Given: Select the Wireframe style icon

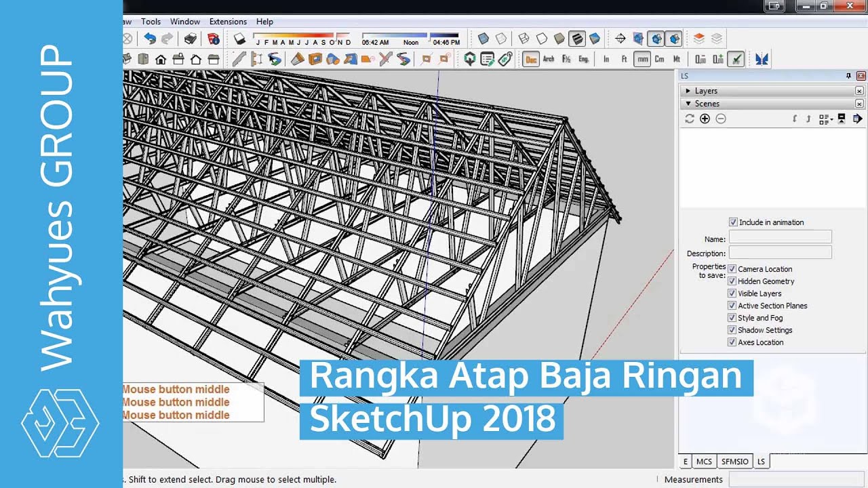Looking at the screenshot, I should click(x=524, y=39).
